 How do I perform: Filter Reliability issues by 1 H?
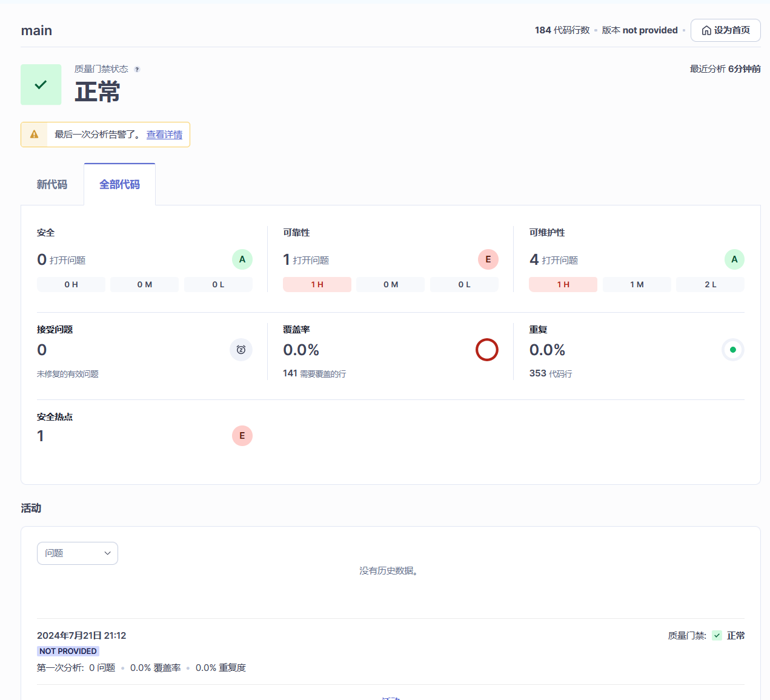coord(317,284)
